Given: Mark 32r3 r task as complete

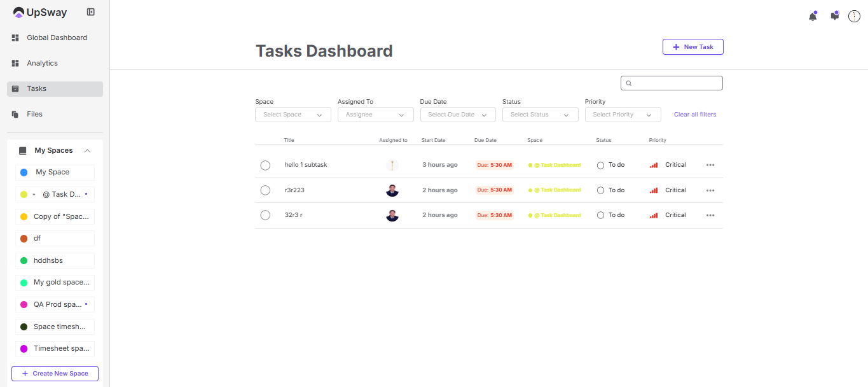Looking at the screenshot, I should (265, 215).
